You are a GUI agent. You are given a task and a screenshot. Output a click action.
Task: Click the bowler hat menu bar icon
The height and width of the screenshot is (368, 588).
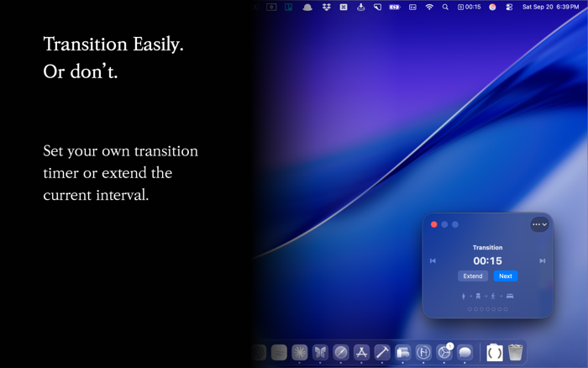pos(307,7)
